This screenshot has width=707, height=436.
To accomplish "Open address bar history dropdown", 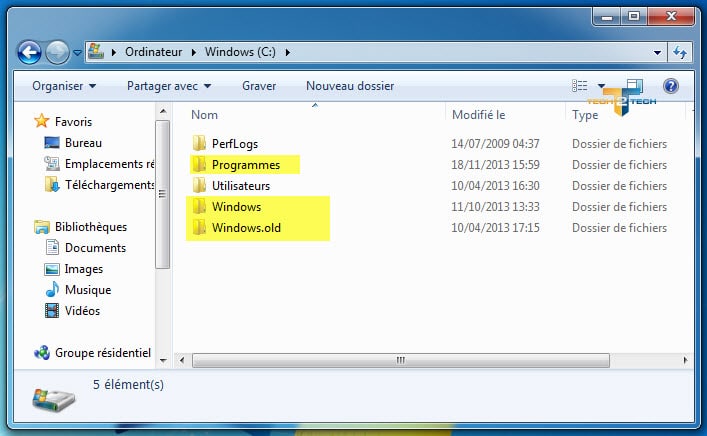I will [x=657, y=53].
